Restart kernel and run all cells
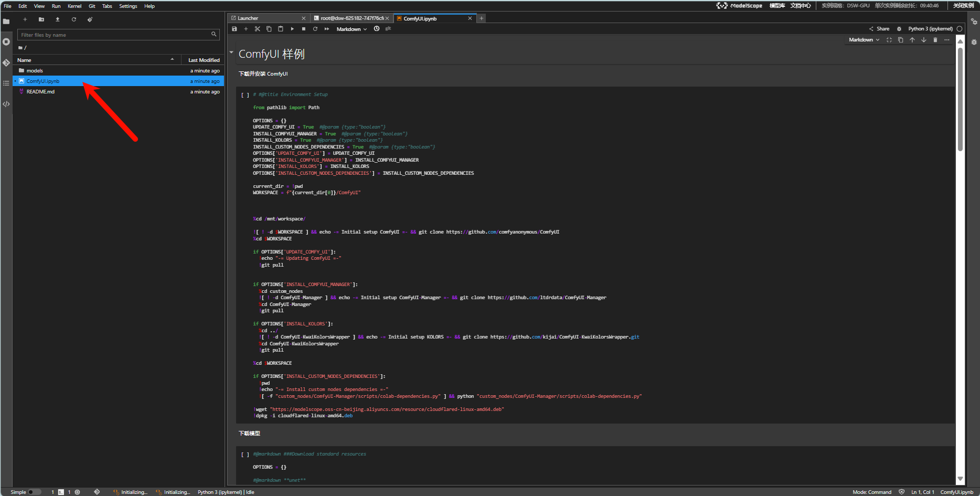980x496 pixels. coord(327,29)
